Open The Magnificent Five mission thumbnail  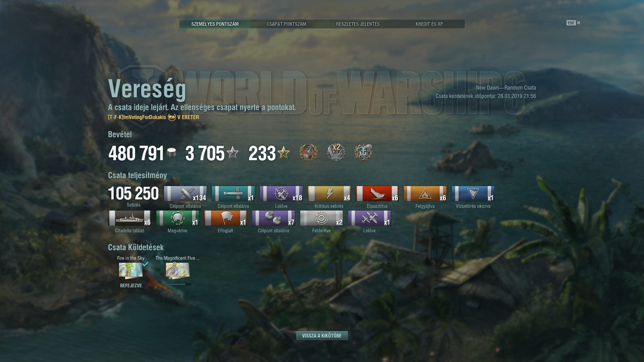coord(178,270)
